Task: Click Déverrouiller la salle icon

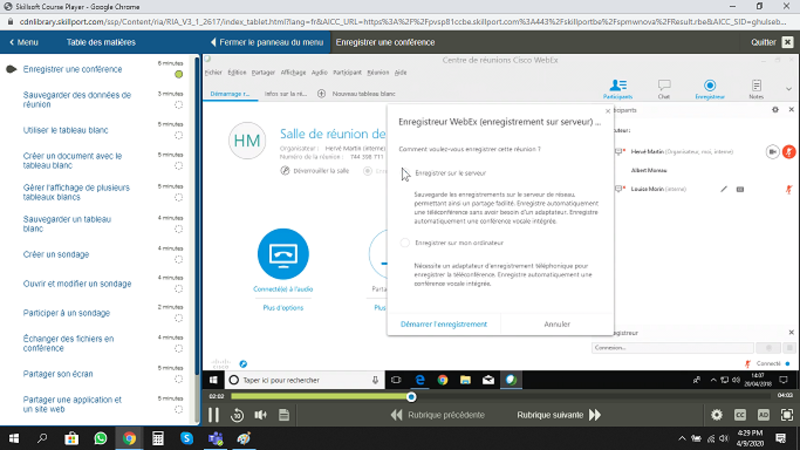Action: 285,170
